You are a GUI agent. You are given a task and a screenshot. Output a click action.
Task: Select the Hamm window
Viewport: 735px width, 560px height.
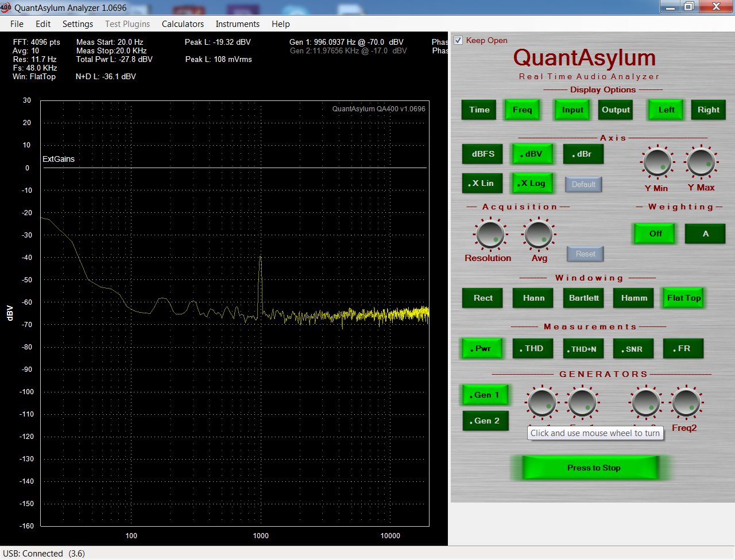[634, 298]
